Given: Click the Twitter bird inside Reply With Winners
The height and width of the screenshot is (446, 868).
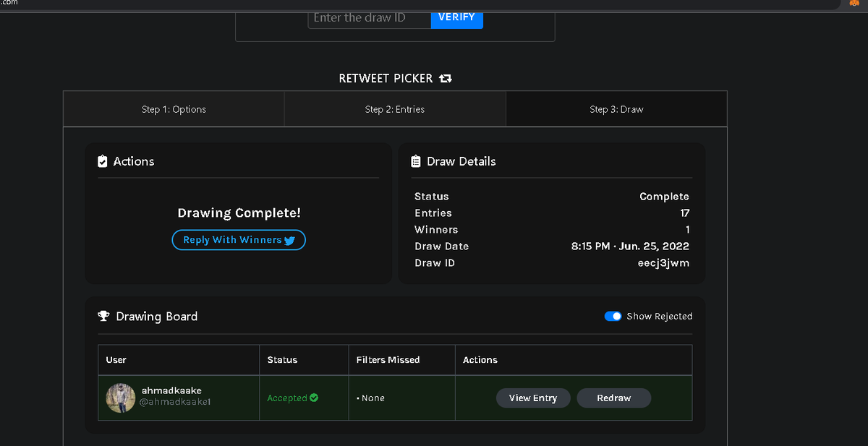Looking at the screenshot, I should pyautogui.click(x=289, y=239).
